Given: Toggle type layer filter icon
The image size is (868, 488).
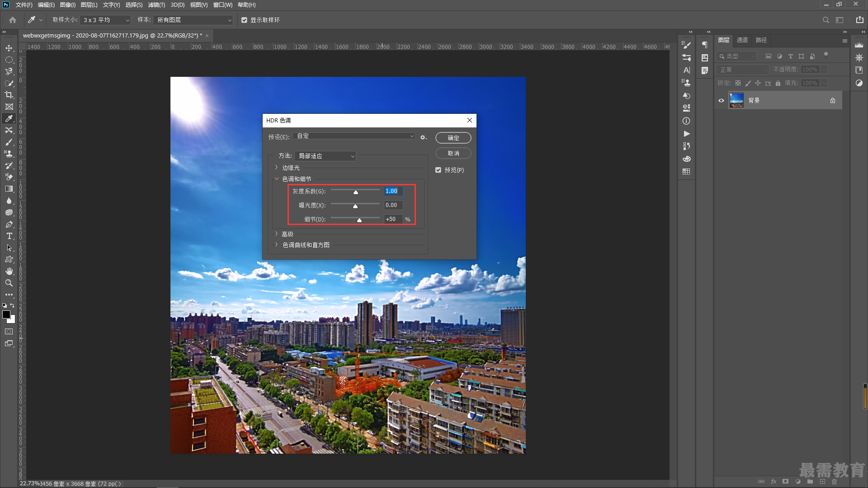Looking at the screenshot, I should tap(790, 56).
